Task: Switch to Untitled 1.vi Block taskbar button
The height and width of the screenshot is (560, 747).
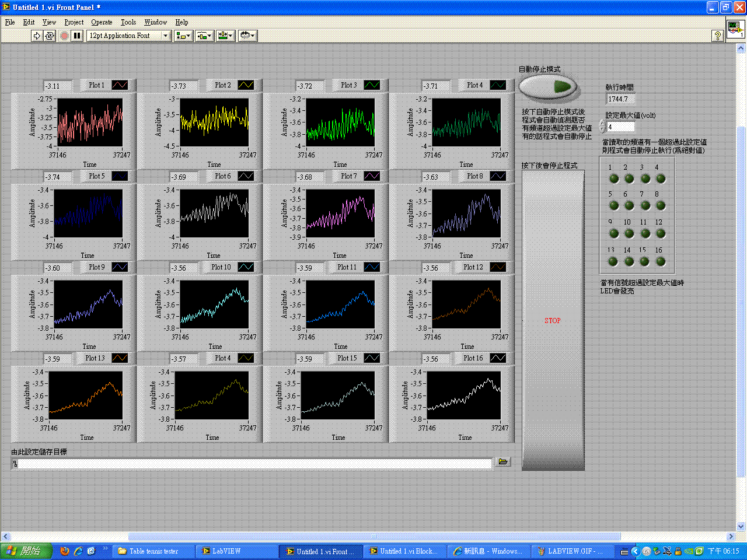Action: click(406, 551)
